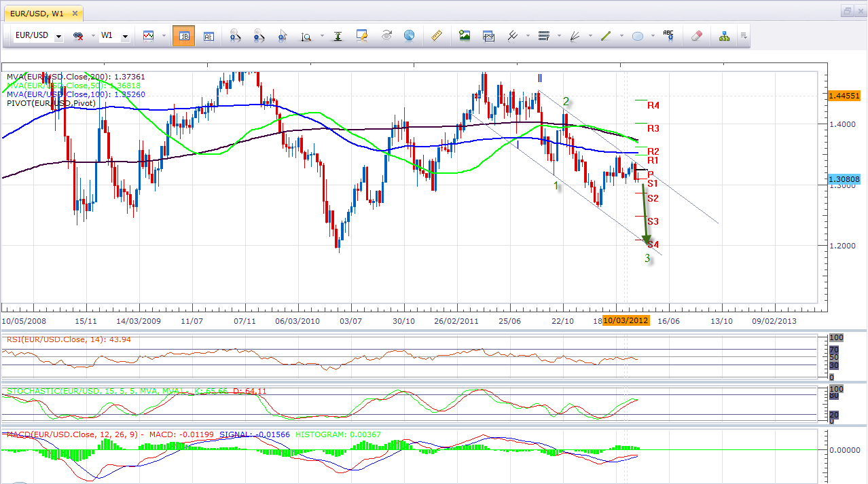This screenshot has height=484, width=868.
Task: Click the green vertical fit icon
Action: pos(338,36)
